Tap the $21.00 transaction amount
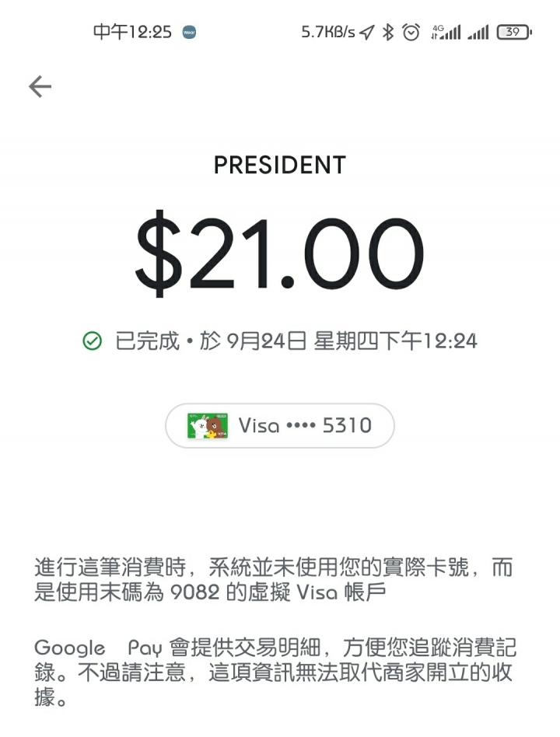The image size is (560, 737). [x=280, y=253]
